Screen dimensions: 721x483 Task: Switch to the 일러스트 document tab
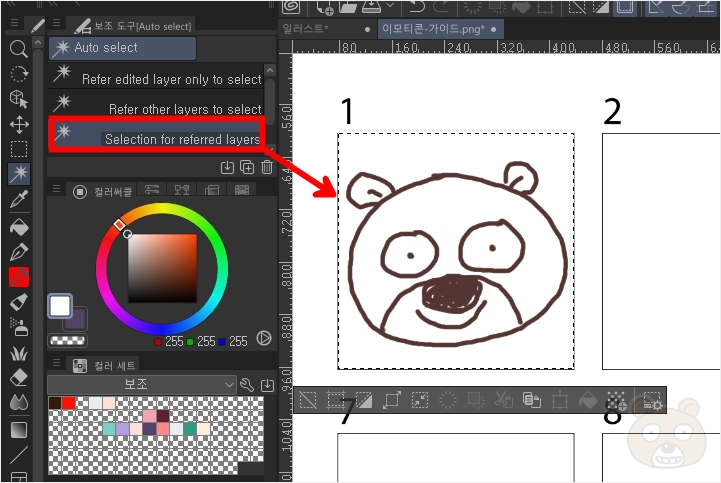pyautogui.click(x=305, y=29)
